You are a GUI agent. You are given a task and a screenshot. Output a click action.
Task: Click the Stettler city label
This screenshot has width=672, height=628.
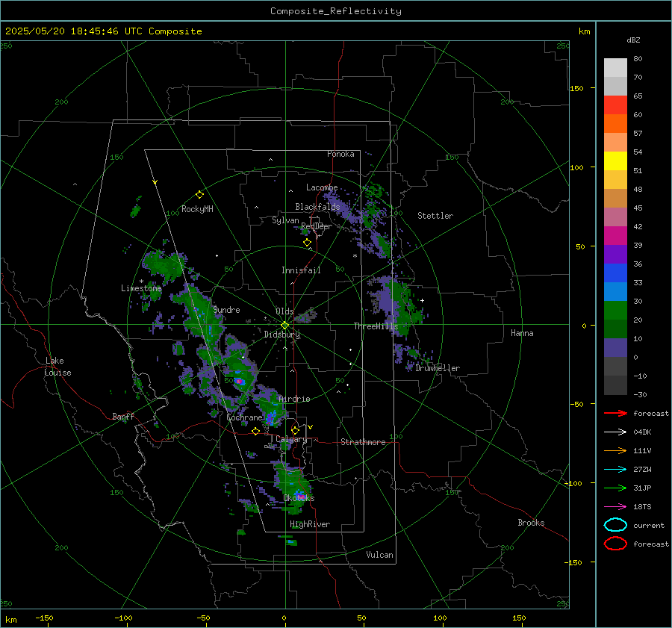coord(435,216)
